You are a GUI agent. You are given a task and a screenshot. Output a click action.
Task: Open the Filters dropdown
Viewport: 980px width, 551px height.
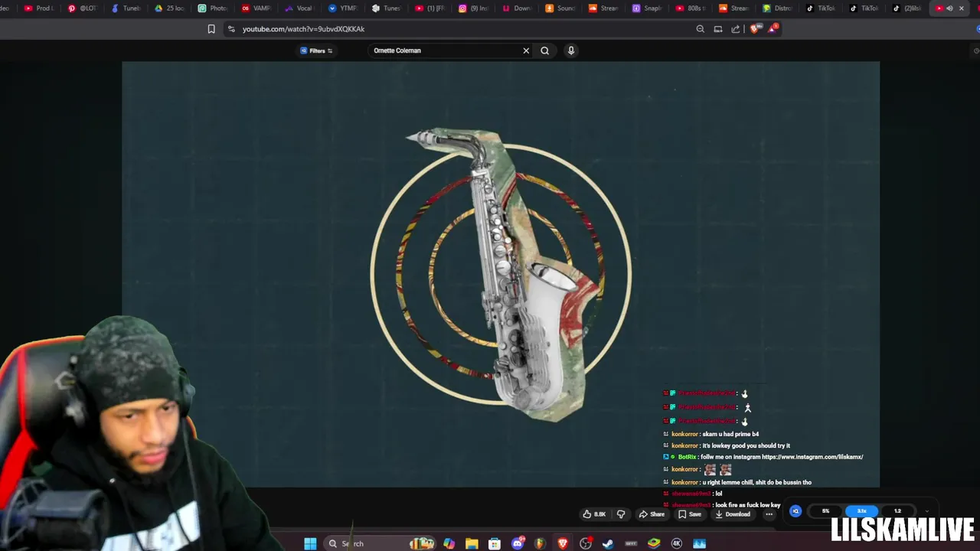point(317,51)
